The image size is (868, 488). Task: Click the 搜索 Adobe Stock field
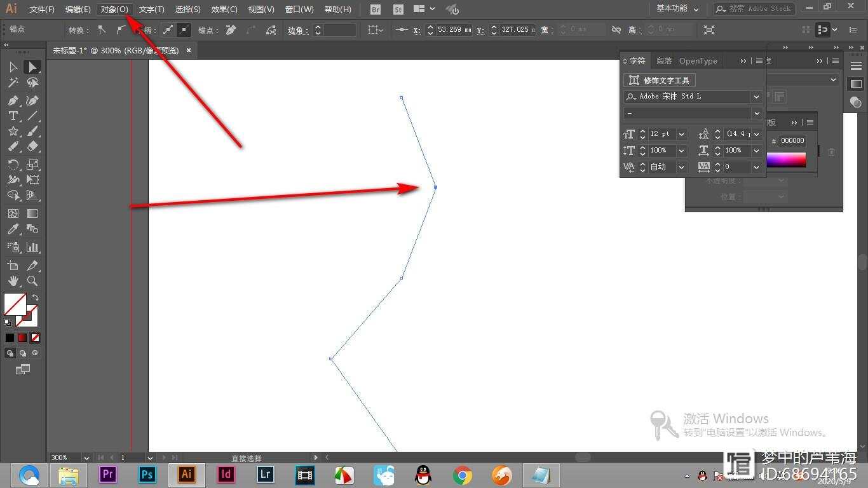point(754,9)
